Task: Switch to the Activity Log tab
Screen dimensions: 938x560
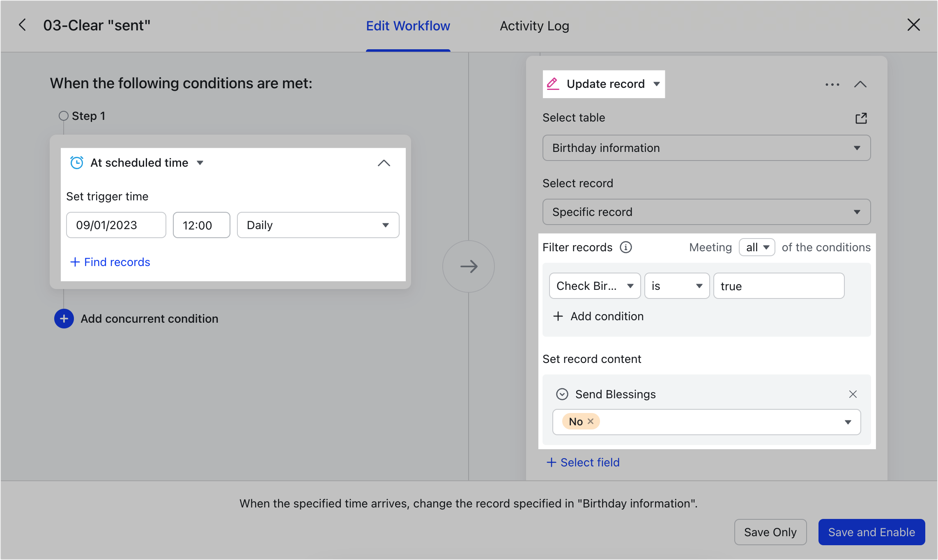Action: pyautogui.click(x=534, y=26)
